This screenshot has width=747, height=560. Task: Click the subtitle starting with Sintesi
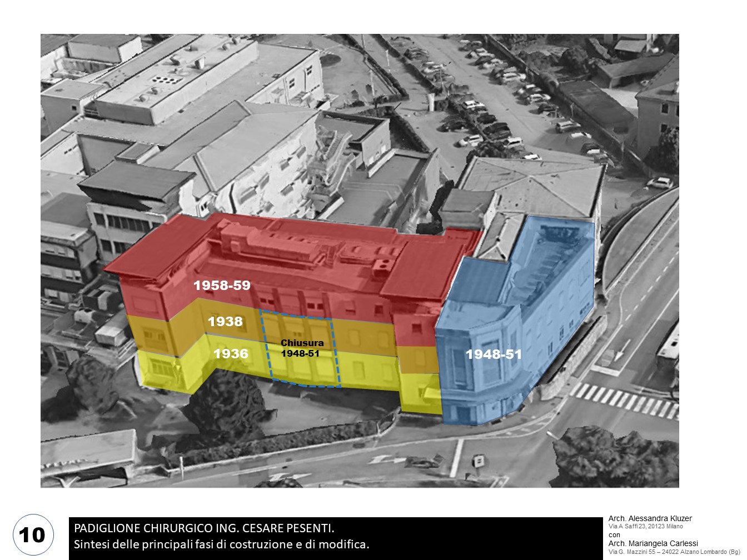[221, 544]
